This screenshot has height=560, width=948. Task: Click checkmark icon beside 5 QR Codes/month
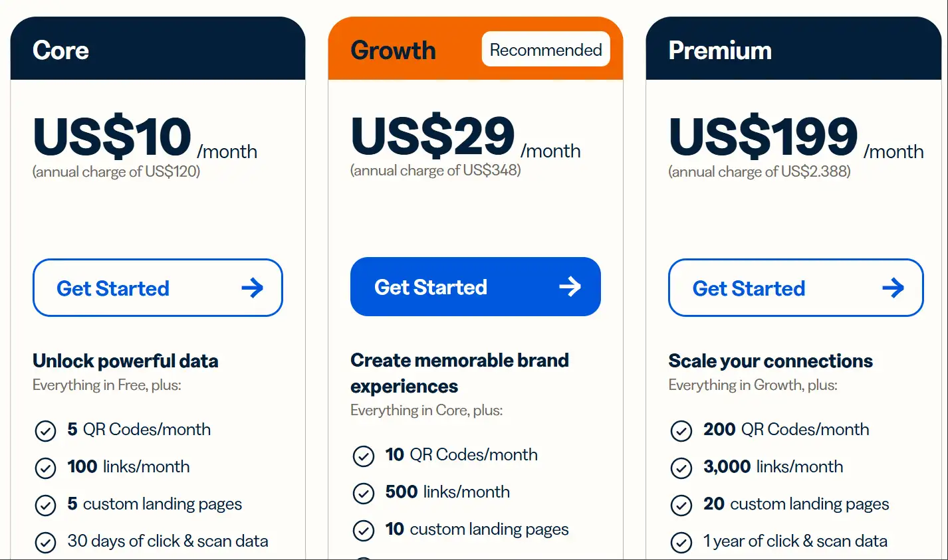(x=45, y=430)
